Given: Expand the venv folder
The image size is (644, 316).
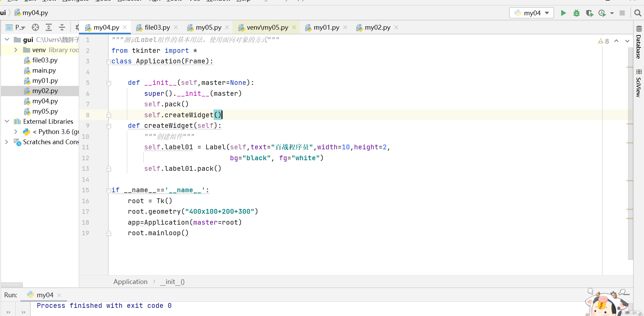Looking at the screenshot, I should click(x=16, y=50).
